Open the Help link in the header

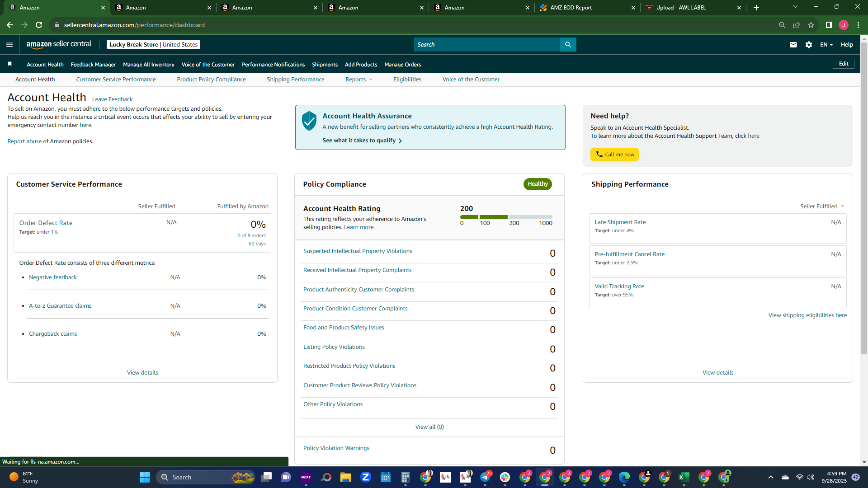(847, 45)
